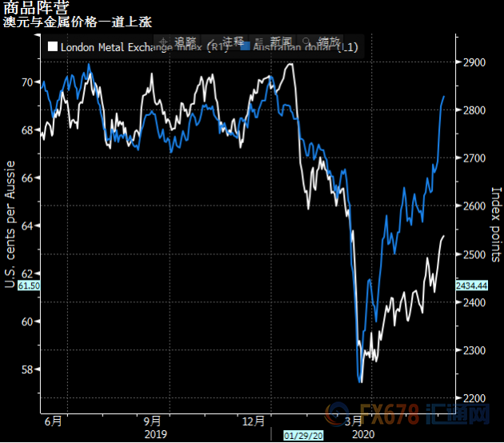Select the 2434.44 right axis value tag

(x=472, y=285)
